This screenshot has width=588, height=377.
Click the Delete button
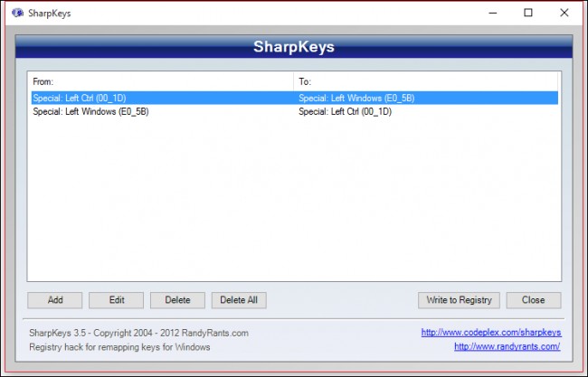tap(177, 300)
